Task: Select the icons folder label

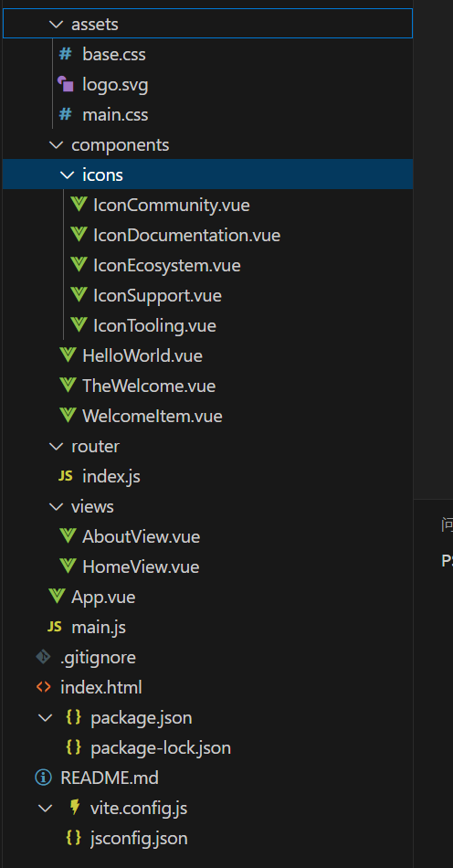Action: tap(102, 175)
